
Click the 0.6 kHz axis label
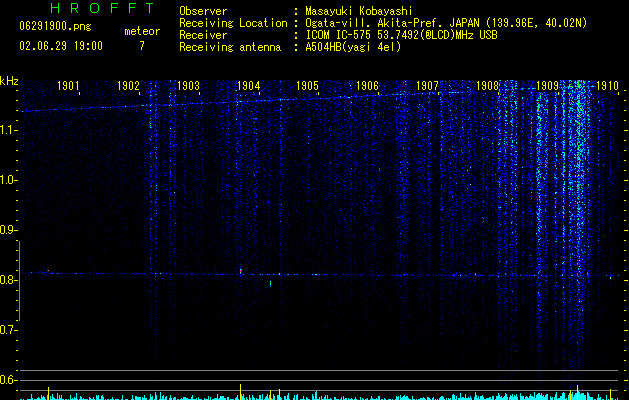click(8, 380)
